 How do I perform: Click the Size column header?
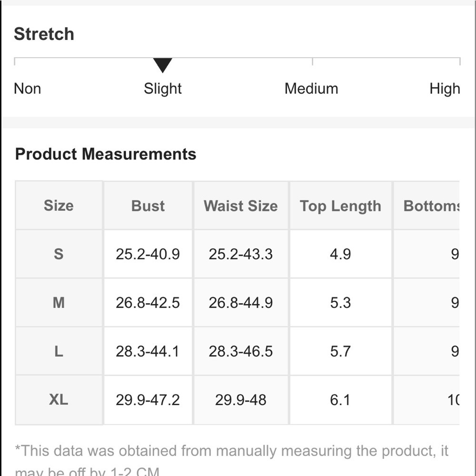pos(59,206)
